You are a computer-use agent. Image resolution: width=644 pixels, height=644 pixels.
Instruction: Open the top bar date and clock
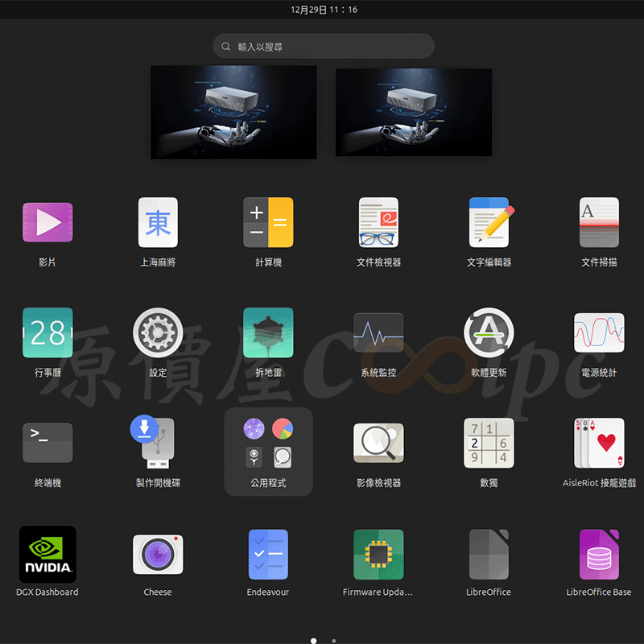click(x=324, y=10)
